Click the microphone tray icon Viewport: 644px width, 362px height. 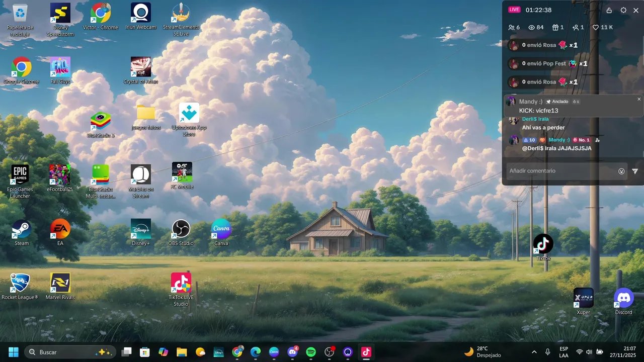547,352
